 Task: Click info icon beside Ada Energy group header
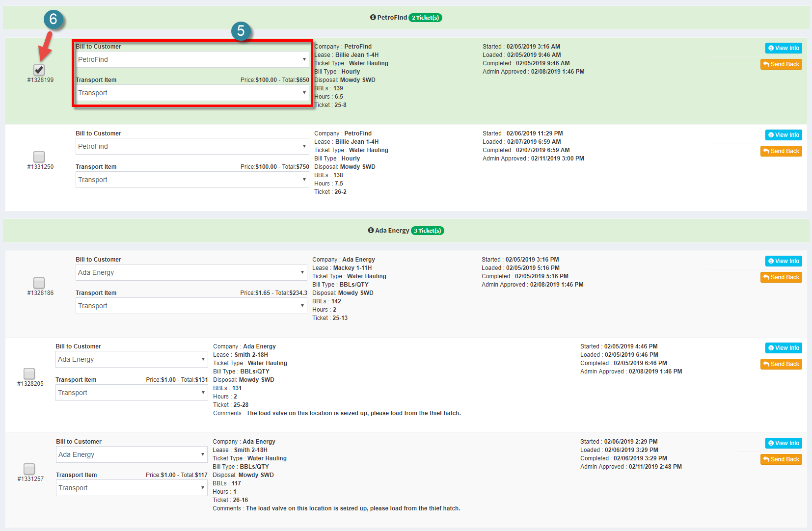click(371, 230)
